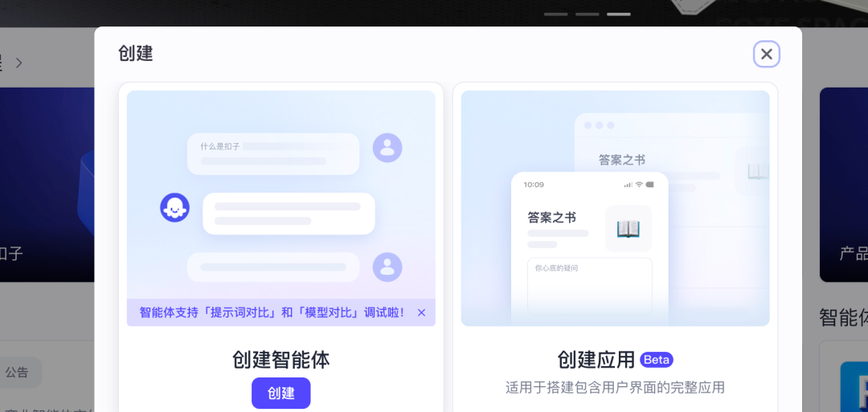Dismiss the 提示词对比 notice banner
Screen dimensions: 868x412
[421, 312]
